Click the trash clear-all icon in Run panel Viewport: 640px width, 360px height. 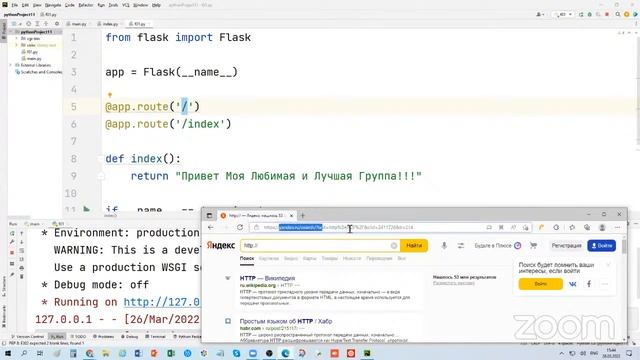point(22,277)
